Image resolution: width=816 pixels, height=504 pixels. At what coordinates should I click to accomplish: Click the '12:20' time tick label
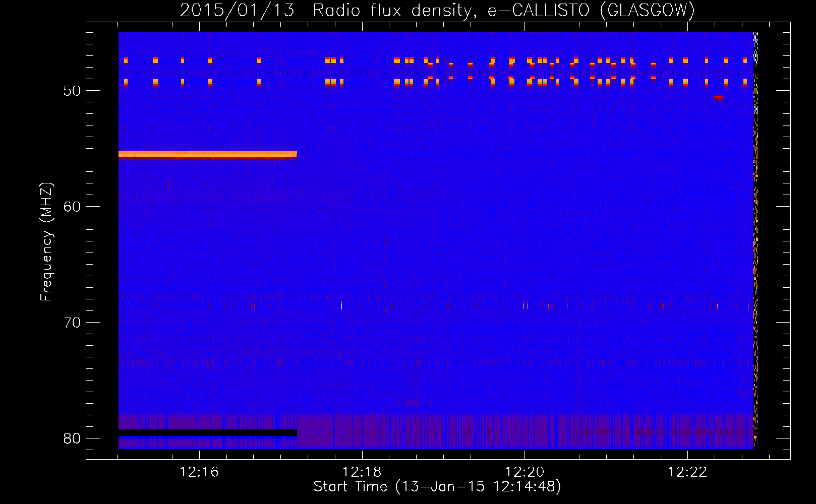coord(525,472)
